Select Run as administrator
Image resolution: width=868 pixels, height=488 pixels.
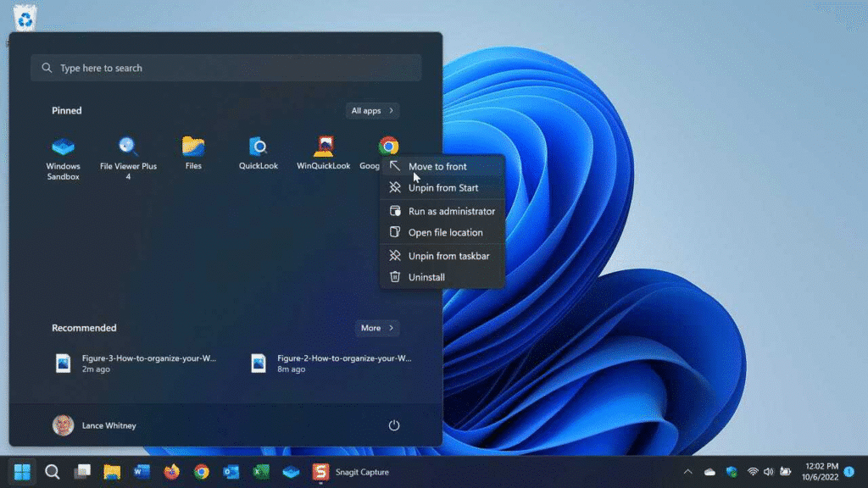point(442,211)
